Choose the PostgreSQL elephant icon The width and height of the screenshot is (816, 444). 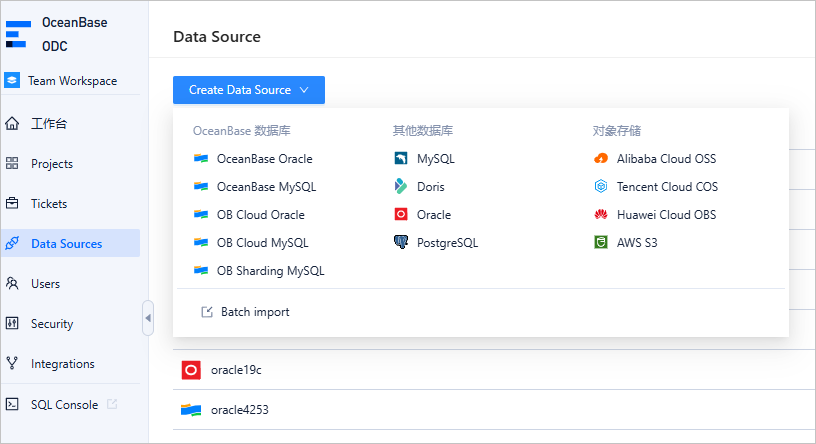401,243
